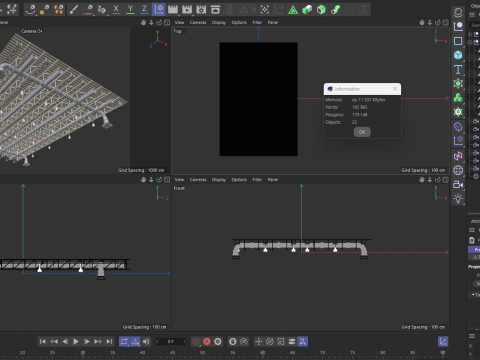Screen dimensions: 480x360
Task: Click the green triangle polygon icon
Action: coord(293,10)
